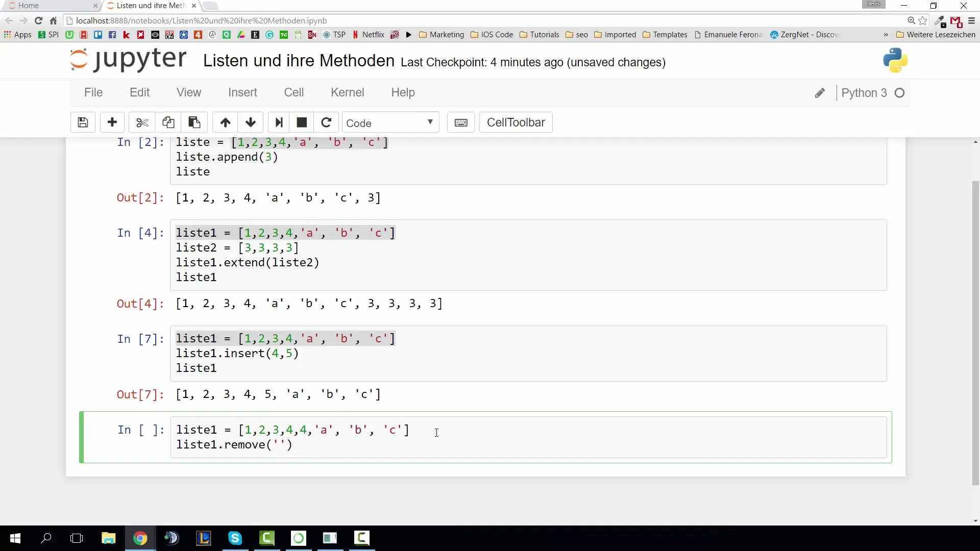Open the command palette keyboard icon
This screenshot has width=980, height=551.
click(x=461, y=122)
